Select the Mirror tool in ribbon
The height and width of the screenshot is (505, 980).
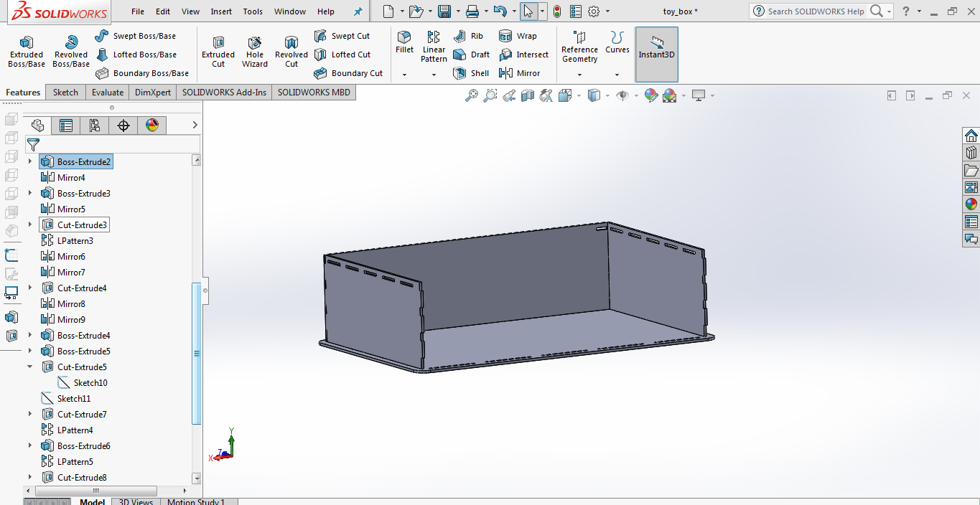(x=520, y=73)
